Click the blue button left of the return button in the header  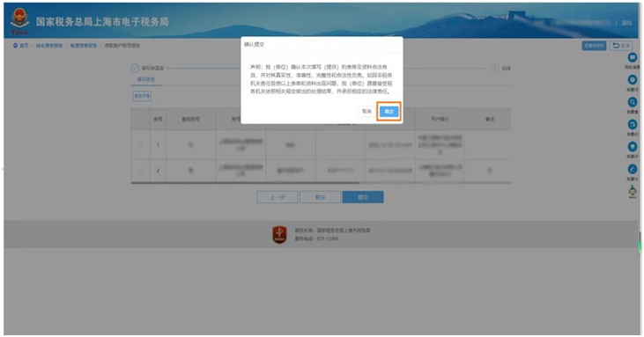coord(594,46)
